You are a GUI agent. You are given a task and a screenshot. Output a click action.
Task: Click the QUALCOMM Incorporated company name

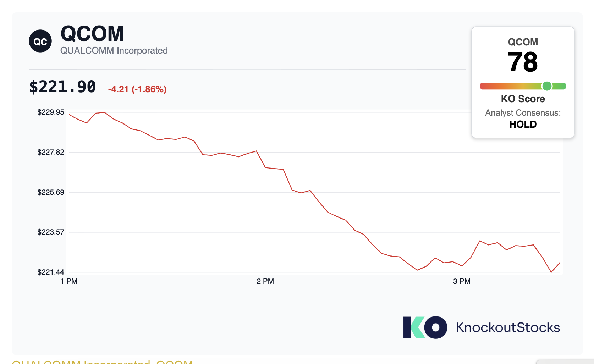coord(114,50)
